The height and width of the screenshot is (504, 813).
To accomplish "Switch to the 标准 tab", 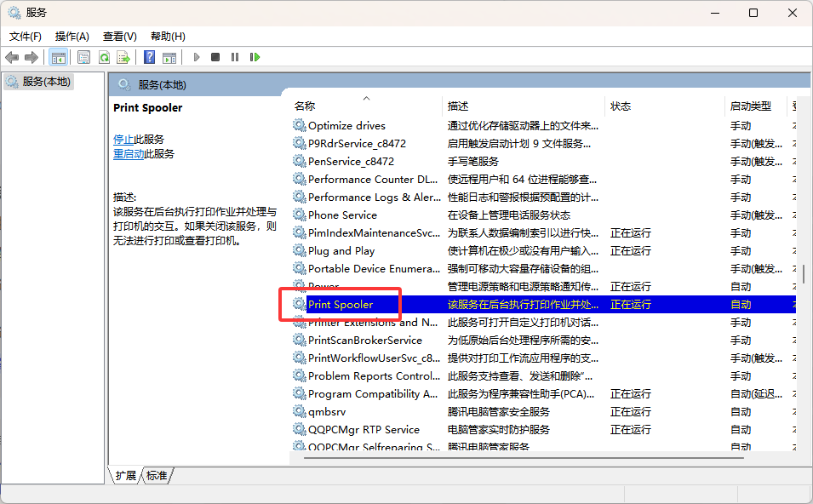I will [157, 476].
